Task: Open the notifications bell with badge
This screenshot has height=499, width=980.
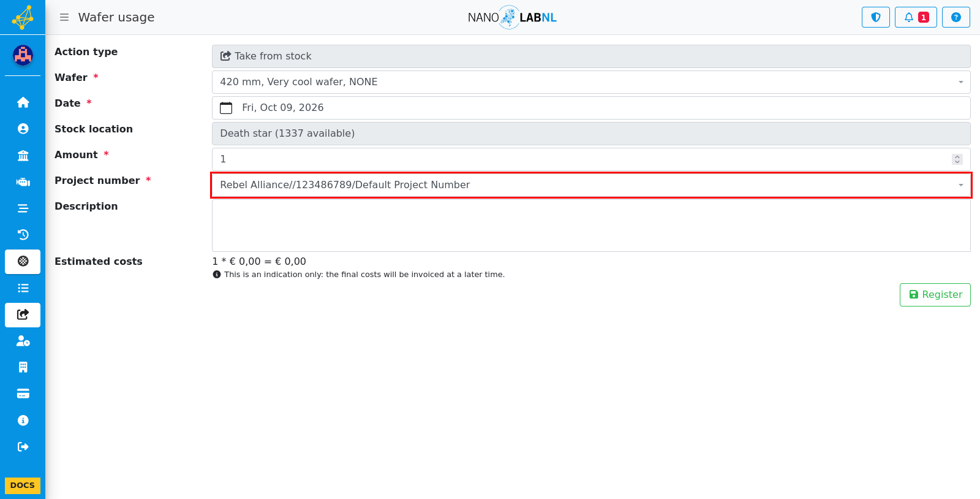Action: 916,17
